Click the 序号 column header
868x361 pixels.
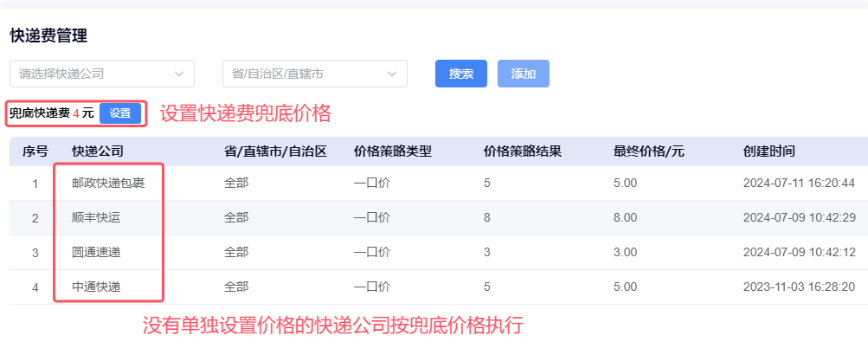(35, 151)
